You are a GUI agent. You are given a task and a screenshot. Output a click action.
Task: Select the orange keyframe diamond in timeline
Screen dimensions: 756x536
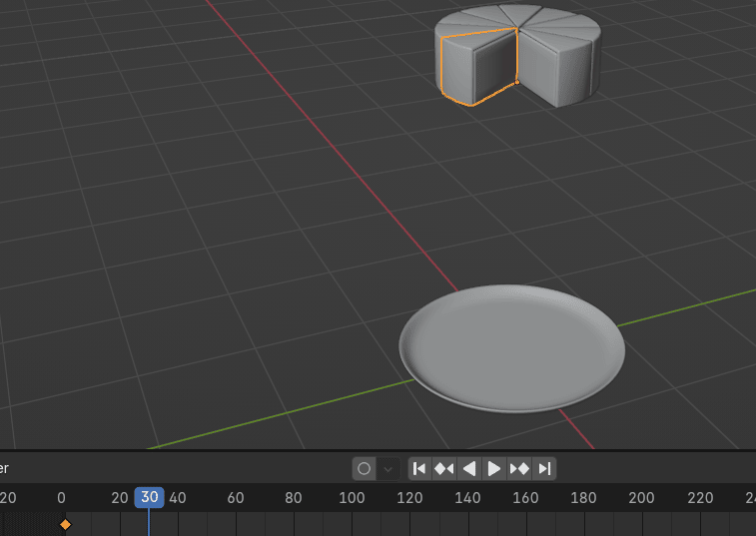coord(66,524)
